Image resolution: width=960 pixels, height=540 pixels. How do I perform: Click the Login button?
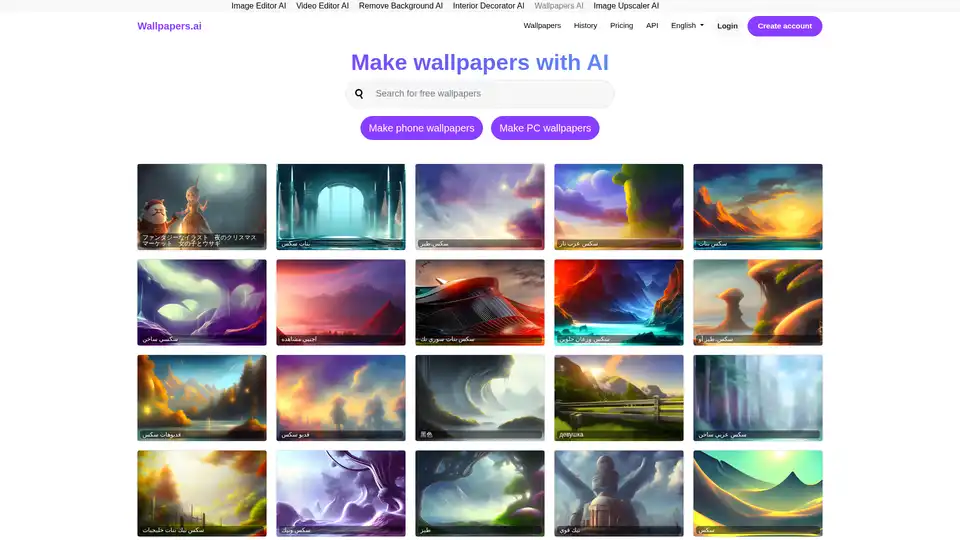pos(727,26)
